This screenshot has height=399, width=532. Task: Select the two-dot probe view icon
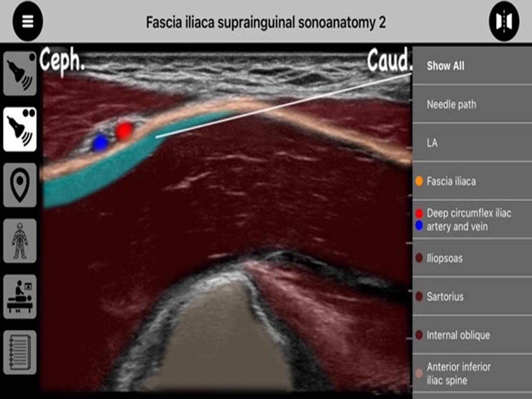[20, 129]
